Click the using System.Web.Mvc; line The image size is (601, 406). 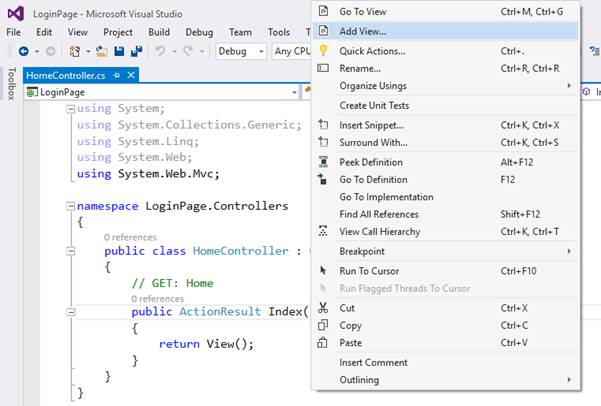[148, 174]
